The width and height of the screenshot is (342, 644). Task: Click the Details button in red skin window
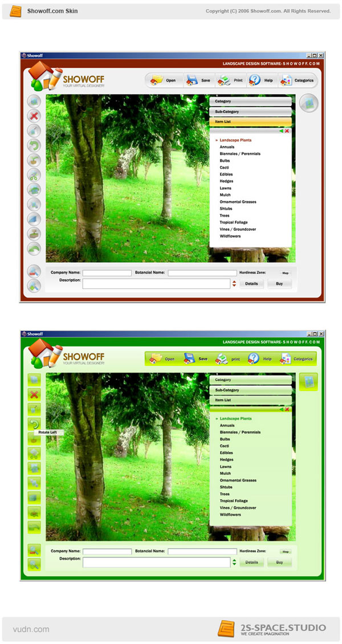(252, 284)
